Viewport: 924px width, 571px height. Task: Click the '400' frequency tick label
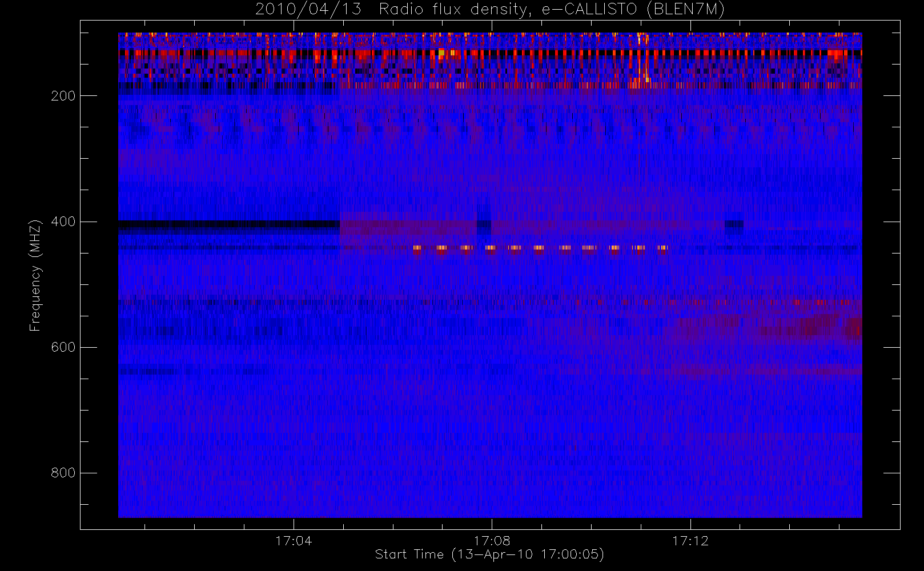63,222
